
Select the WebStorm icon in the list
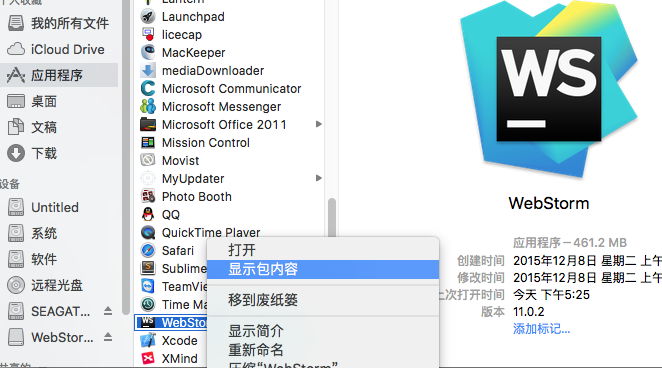[x=148, y=322]
